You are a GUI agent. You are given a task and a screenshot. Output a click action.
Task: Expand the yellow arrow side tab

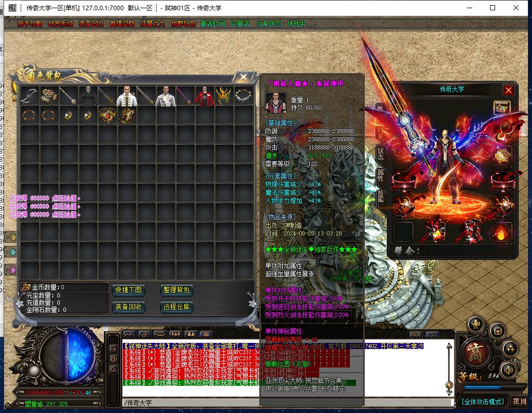click(11, 237)
